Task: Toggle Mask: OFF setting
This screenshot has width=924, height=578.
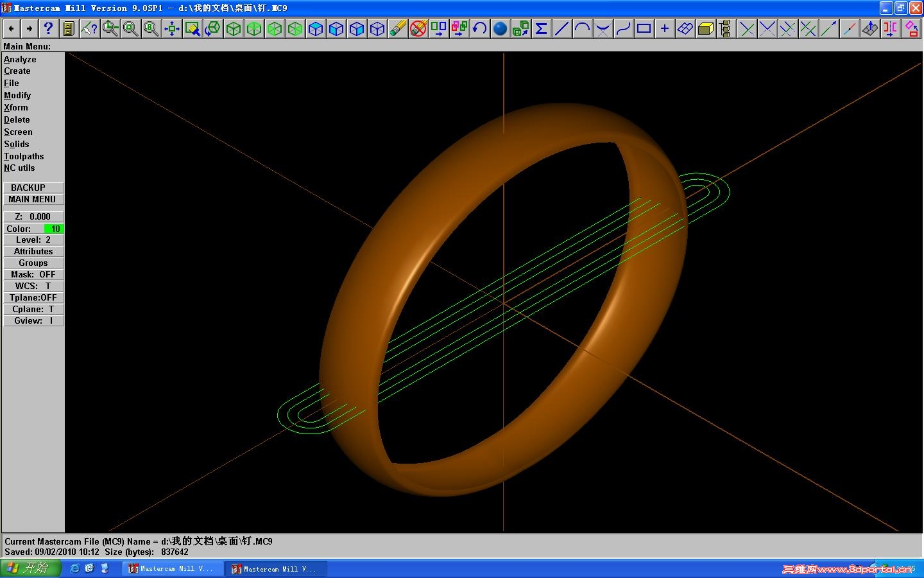Action: 33,275
